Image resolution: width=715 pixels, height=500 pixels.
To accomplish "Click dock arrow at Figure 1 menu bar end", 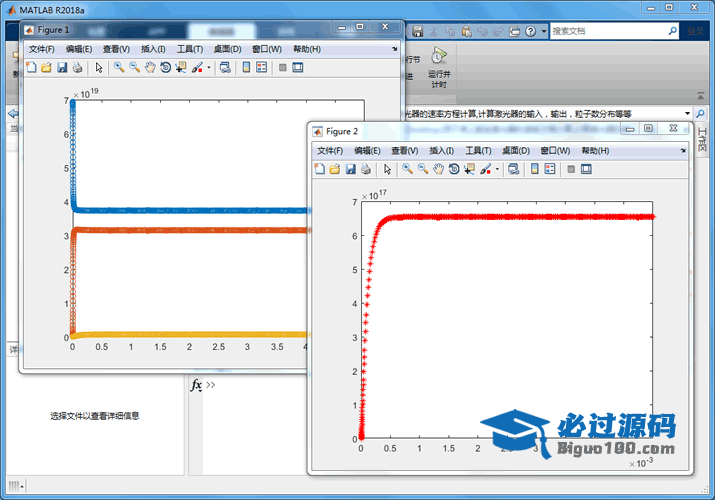I will pyautogui.click(x=394, y=49).
